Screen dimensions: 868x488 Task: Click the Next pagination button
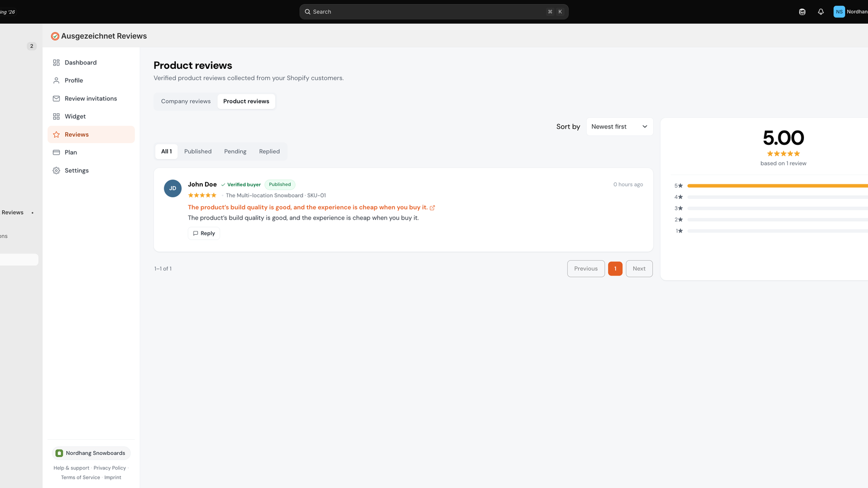click(639, 269)
